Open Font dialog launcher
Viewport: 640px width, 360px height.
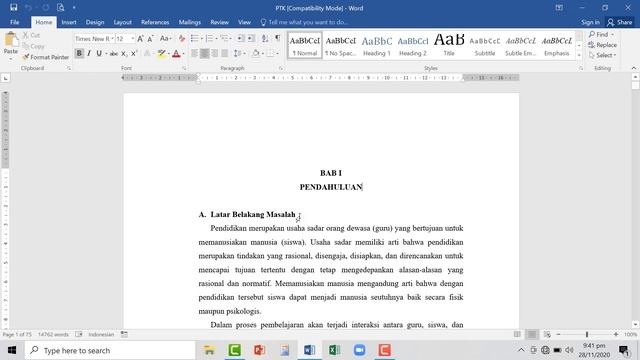pos(184,69)
